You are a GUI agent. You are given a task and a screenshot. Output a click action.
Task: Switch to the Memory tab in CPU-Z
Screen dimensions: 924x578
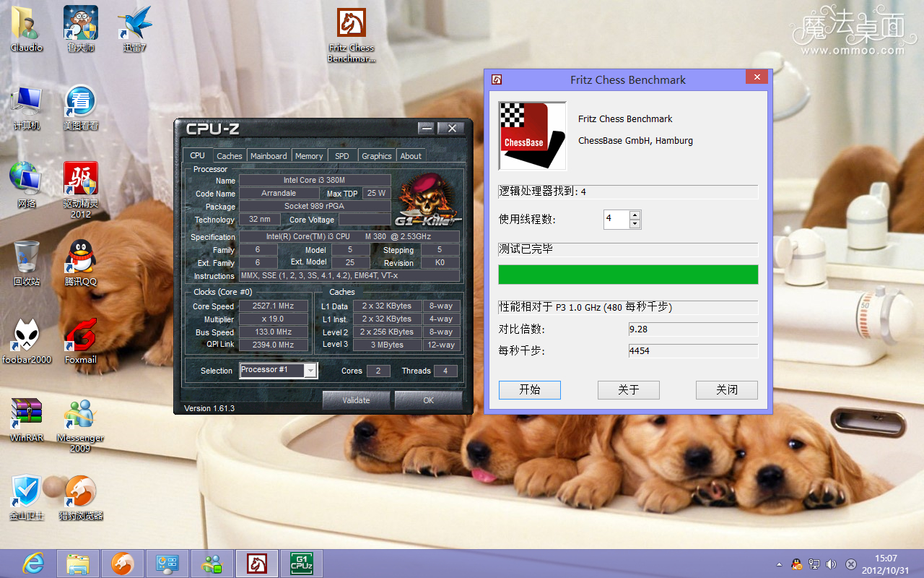click(x=309, y=156)
